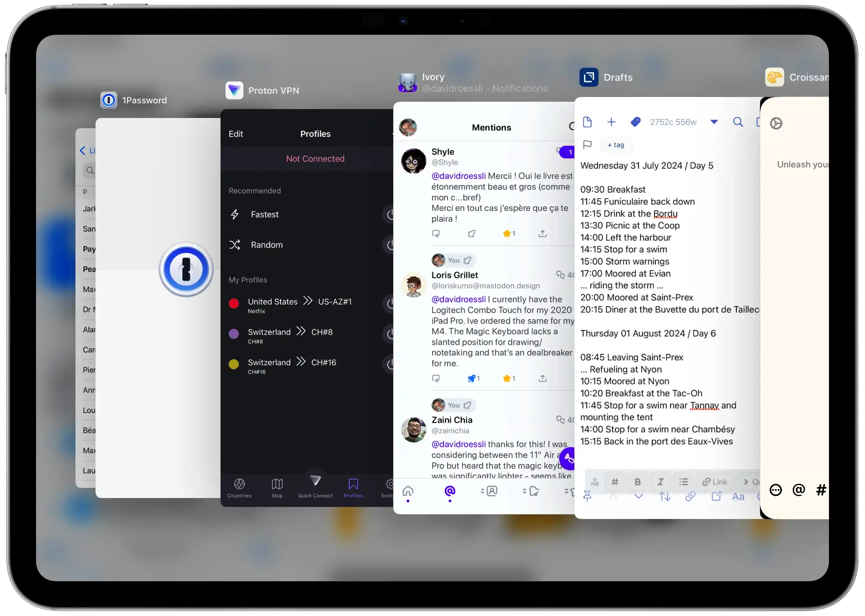The height and width of the screenshot is (616, 865).
Task: Toggle power for United States US-AZ#1
Action: coord(389,304)
